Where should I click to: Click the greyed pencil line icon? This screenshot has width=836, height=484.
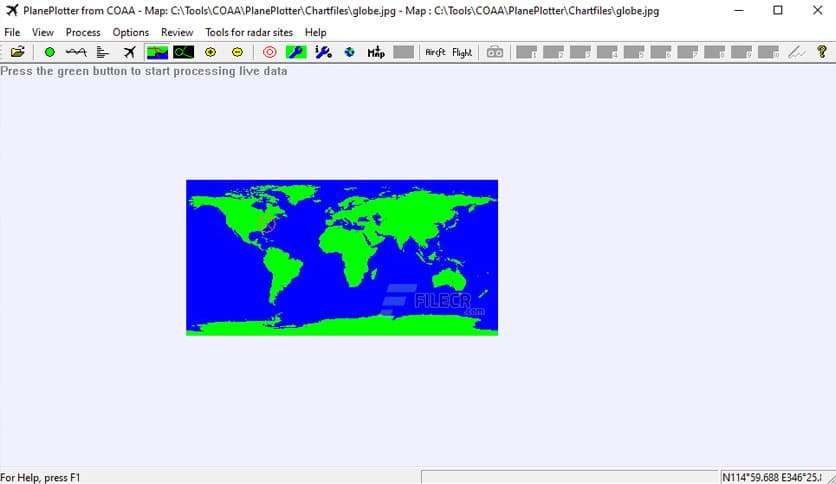point(797,52)
